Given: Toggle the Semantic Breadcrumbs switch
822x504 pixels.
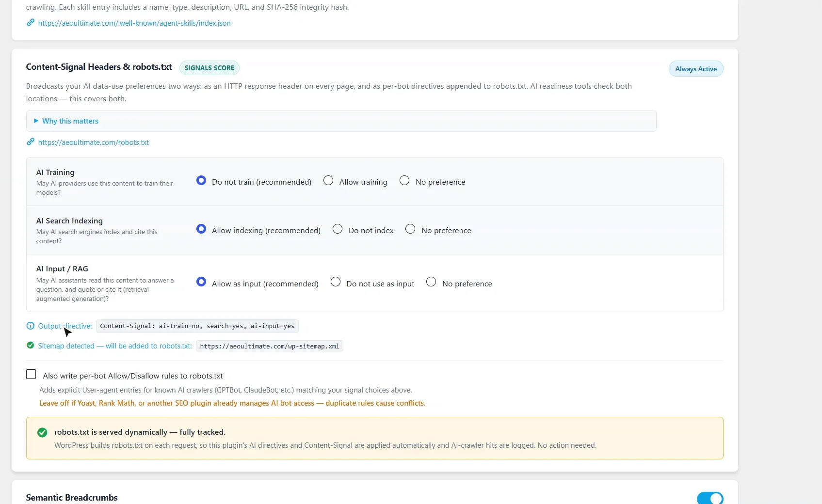Looking at the screenshot, I should coord(710,498).
